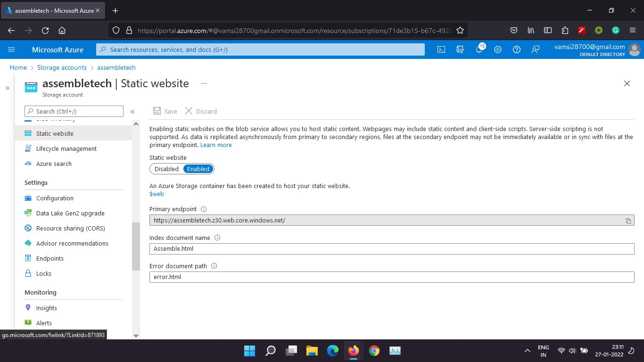644x362 pixels.
Task: Enable the Static website toggle
Action: pyautogui.click(x=198, y=169)
